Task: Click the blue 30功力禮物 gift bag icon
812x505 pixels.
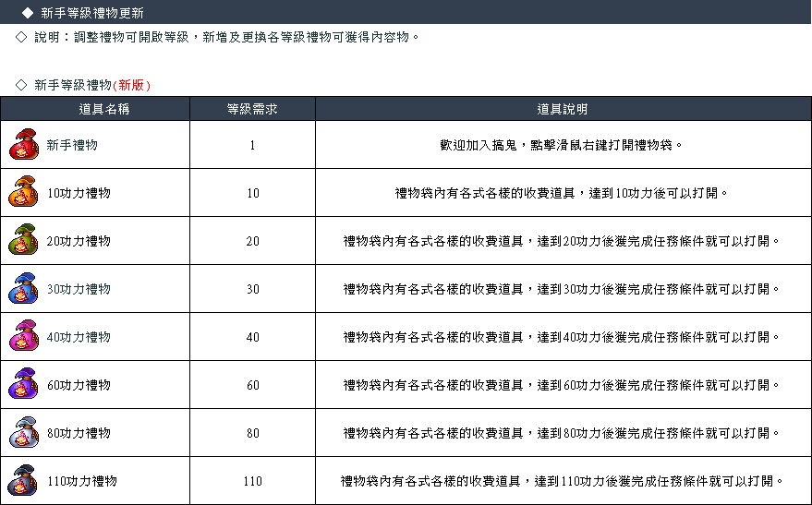Action: [x=24, y=288]
